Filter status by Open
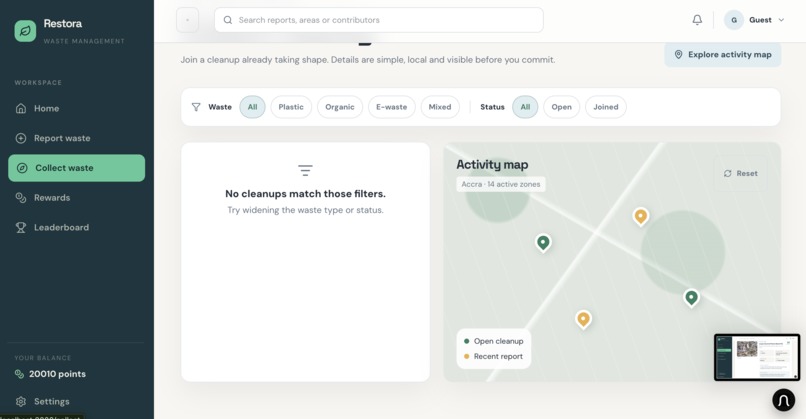This screenshot has height=419, width=806. (x=561, y=107)
